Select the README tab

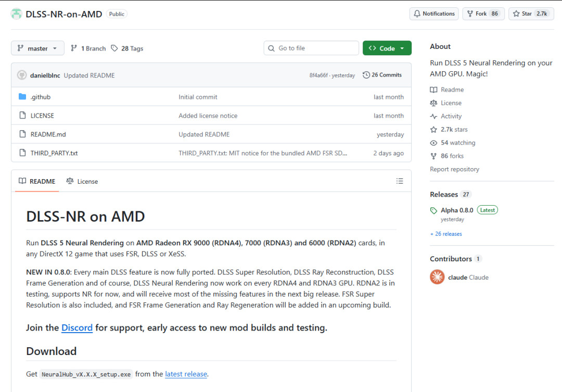(x=37, y=181)
